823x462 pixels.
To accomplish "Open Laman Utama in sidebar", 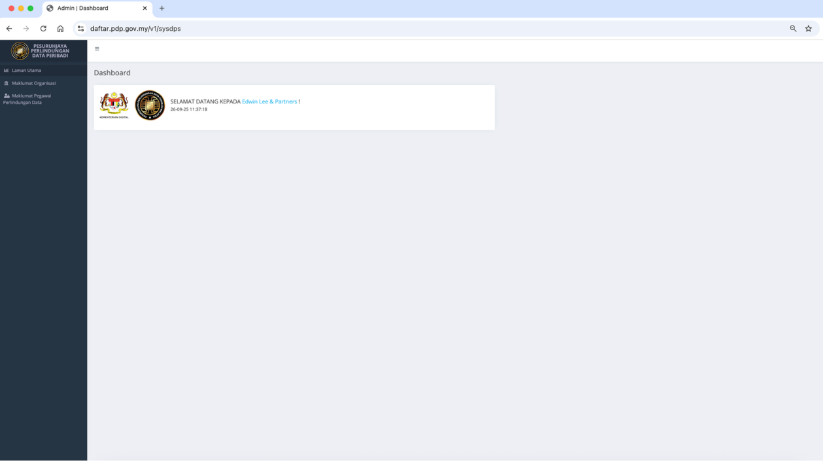I will point(27,70).
